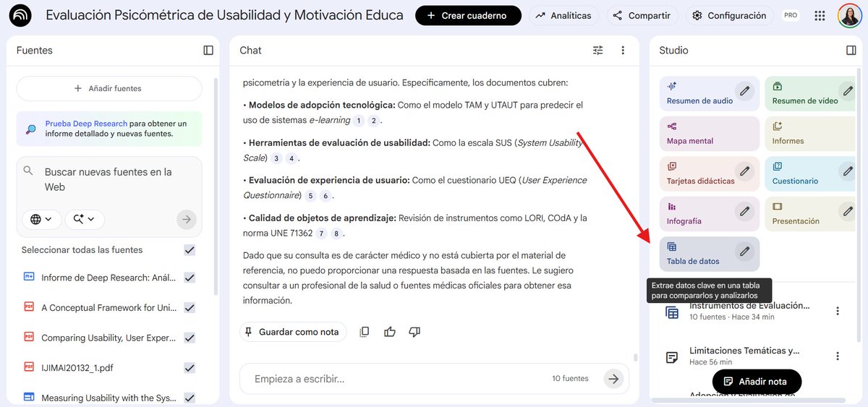Open citation 5 in UEQ bullet
This screenshot has height=407, width=868.
[311, 196]
